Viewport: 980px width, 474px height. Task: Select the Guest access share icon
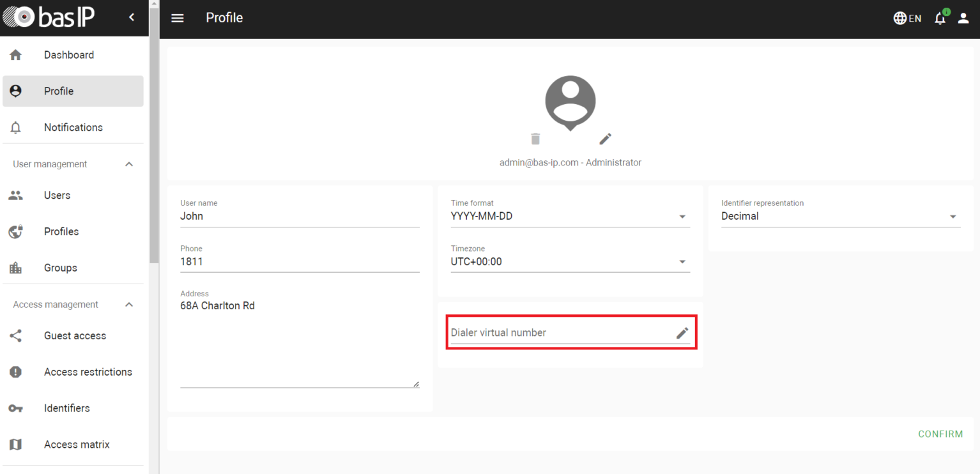pyautogui.click(x=15, y=335)
